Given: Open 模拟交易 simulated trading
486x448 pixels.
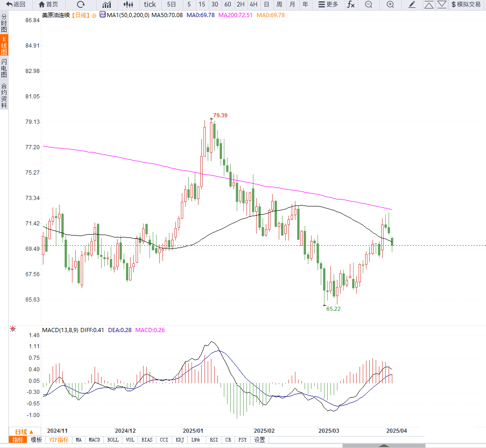Looking at the screenshot, I should coord(466,4).
